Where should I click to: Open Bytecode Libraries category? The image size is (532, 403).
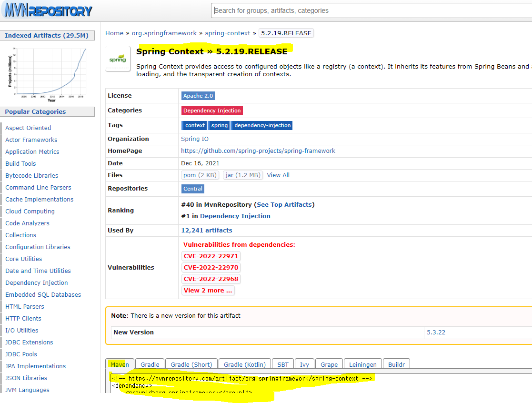31,175
